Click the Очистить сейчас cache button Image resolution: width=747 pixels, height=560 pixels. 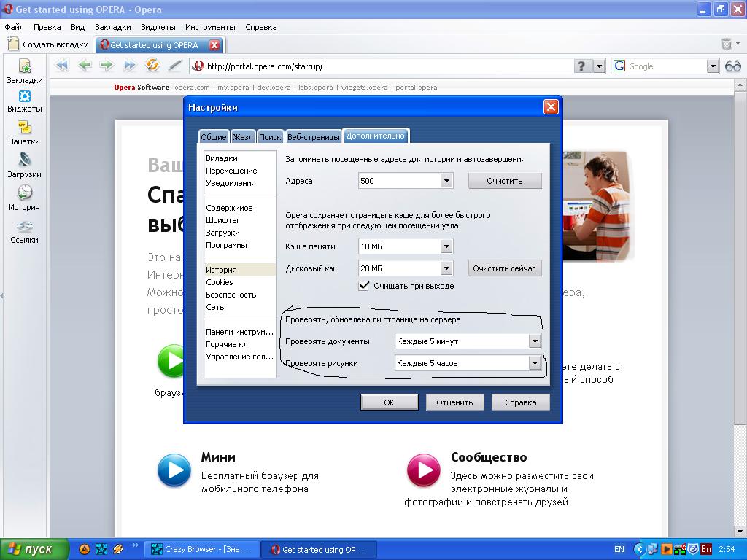pos(505,268)
